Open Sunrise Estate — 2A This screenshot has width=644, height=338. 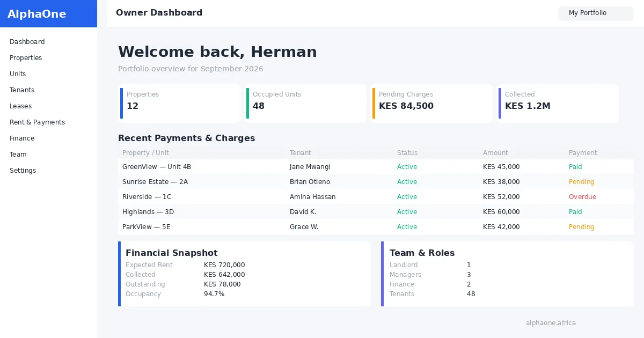click(x=155, y=182)
